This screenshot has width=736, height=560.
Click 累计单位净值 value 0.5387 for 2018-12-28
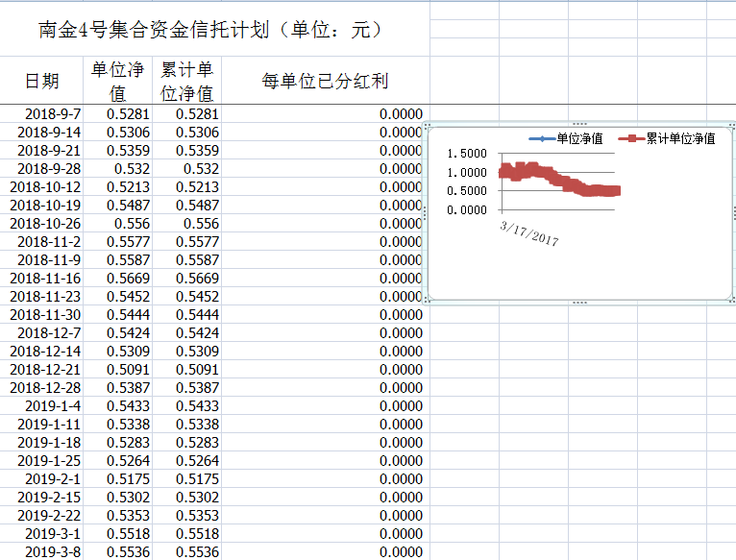[186, 388]
